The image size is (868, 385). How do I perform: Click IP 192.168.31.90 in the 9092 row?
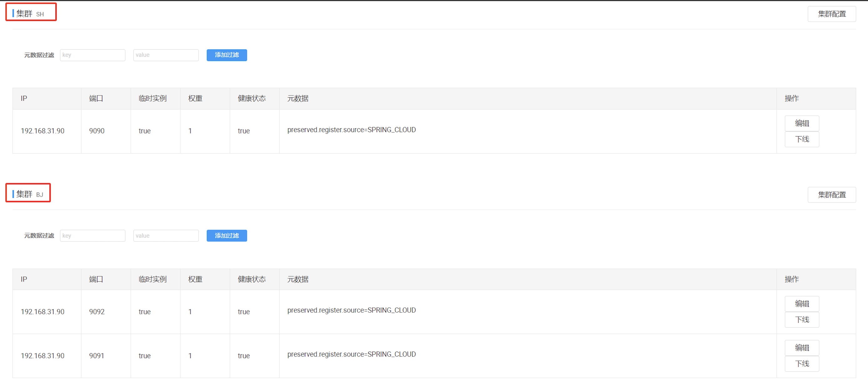pyautogui.click(x=43, y=311)
